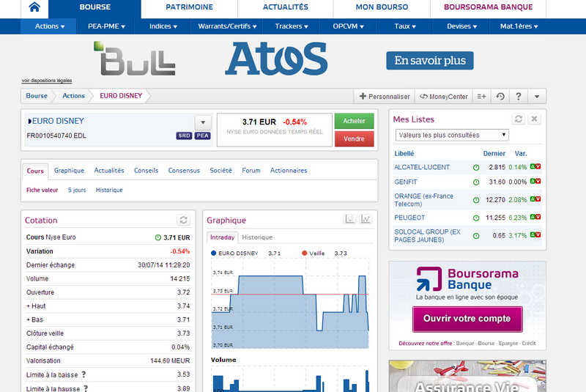Expand the PEA-PME menu
This screenshot has width=586, height=392.
coord(106,26)
